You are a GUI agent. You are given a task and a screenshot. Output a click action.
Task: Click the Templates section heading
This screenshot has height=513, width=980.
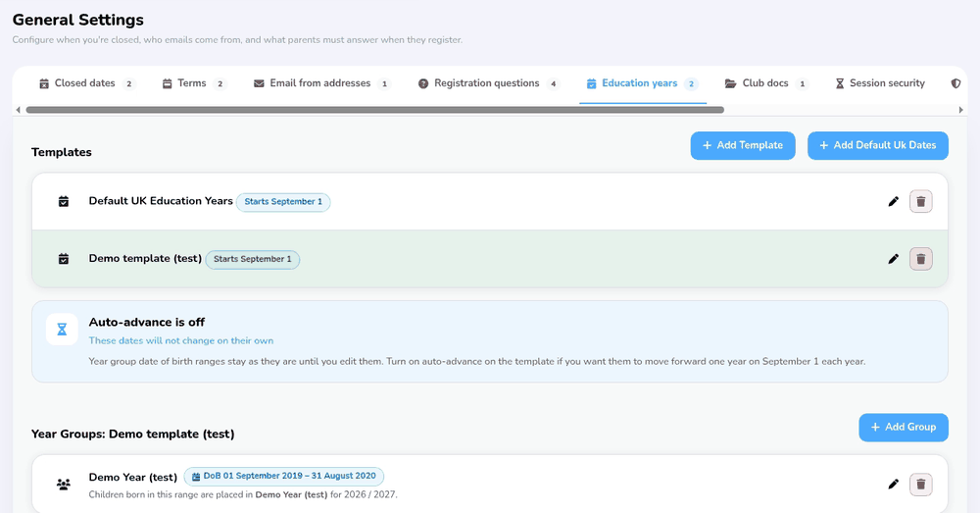61,152
